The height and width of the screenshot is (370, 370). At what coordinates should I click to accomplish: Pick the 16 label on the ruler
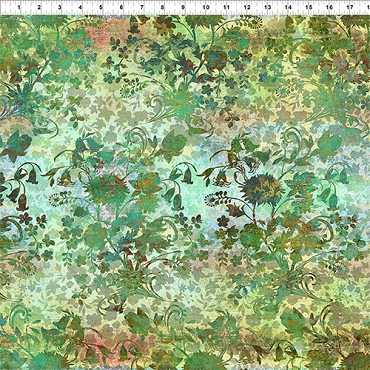(x=329, y=7)
